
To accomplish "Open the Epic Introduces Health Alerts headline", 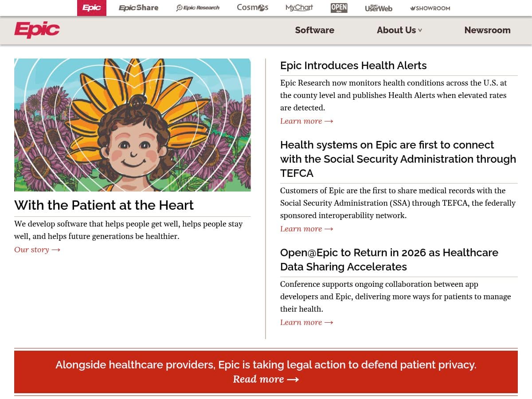I will pos(353,66).
